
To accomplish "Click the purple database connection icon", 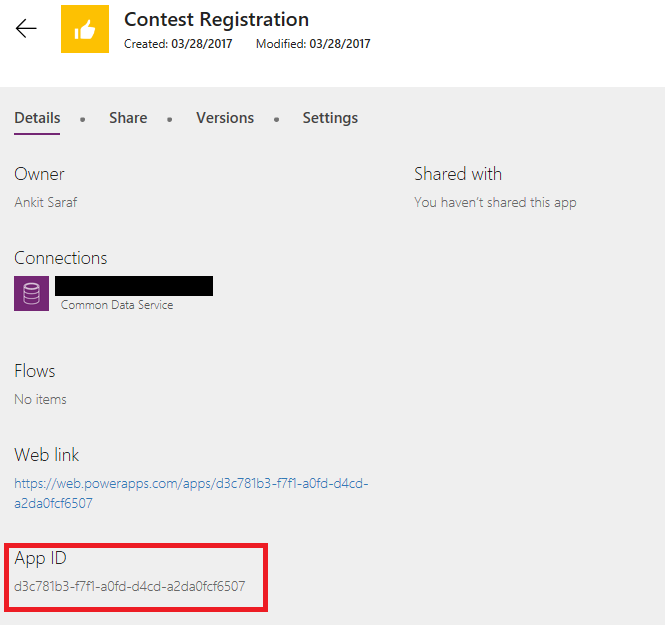I will click(31, 294).
